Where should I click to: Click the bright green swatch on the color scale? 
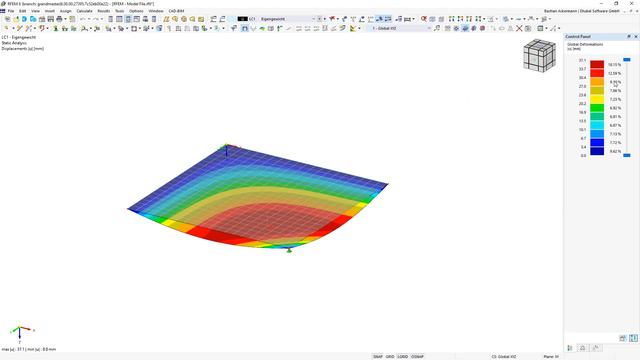pyautogui.click(x=597, y=108)
